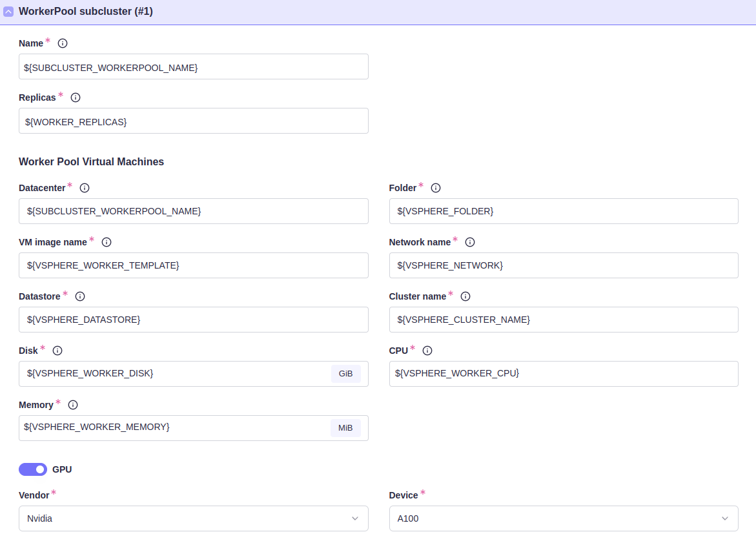Focus the Folder input field

(x=563, y=211)
